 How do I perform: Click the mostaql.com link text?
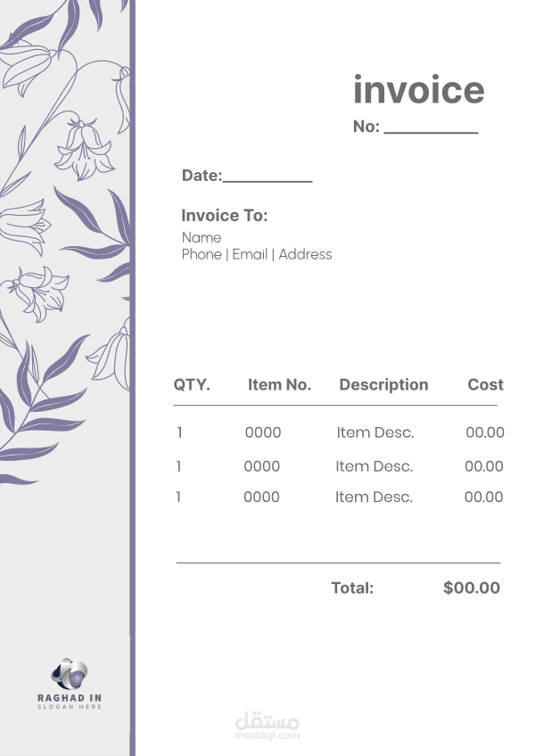coord(267,735)
